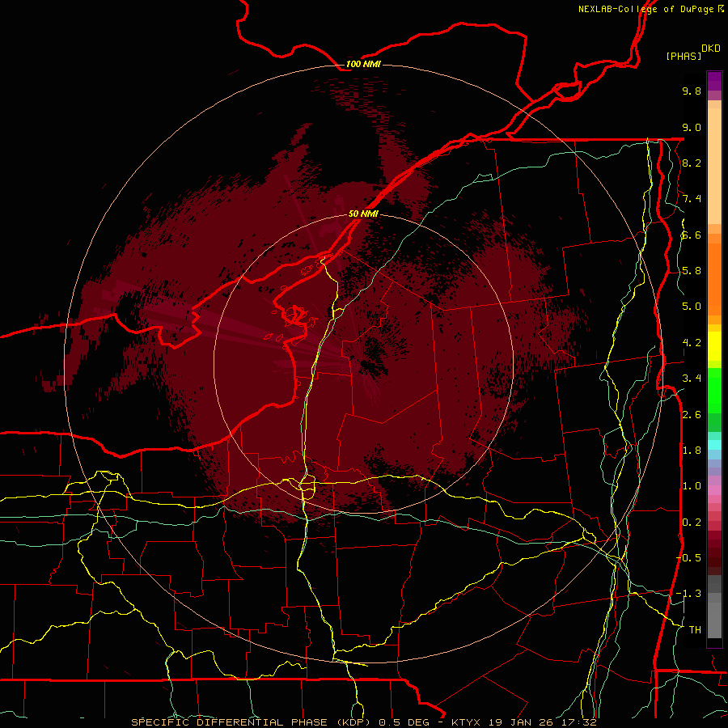The height and width of the screenshot is (728, 728).
Task: Click the 6.6 value on the legend
Action: click(x=692, y=235)
